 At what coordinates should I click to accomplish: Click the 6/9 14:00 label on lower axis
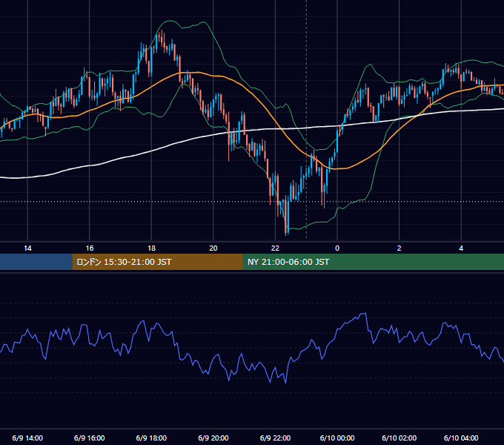pos(27,438)
